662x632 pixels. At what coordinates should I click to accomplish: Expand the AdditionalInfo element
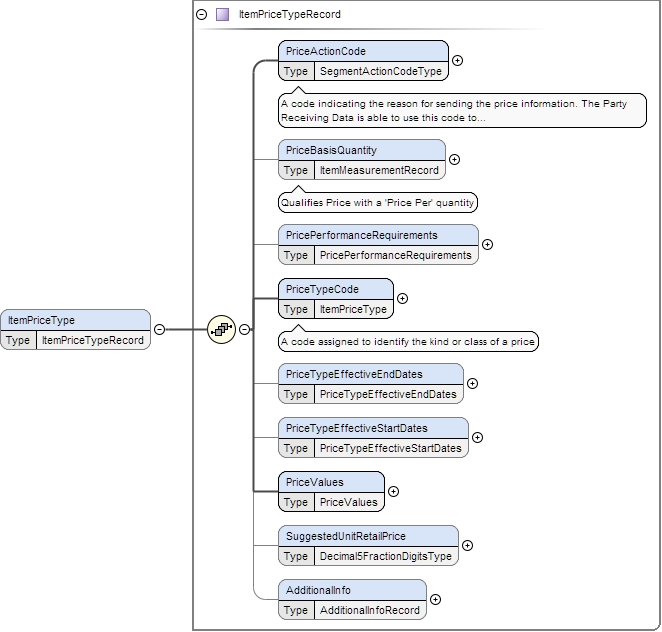435,599
